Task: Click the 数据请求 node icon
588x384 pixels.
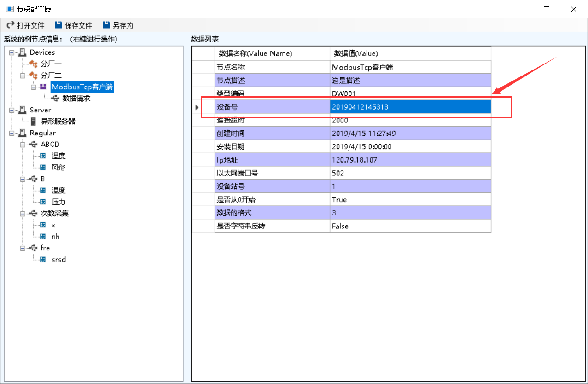Action: click(55, 98)
